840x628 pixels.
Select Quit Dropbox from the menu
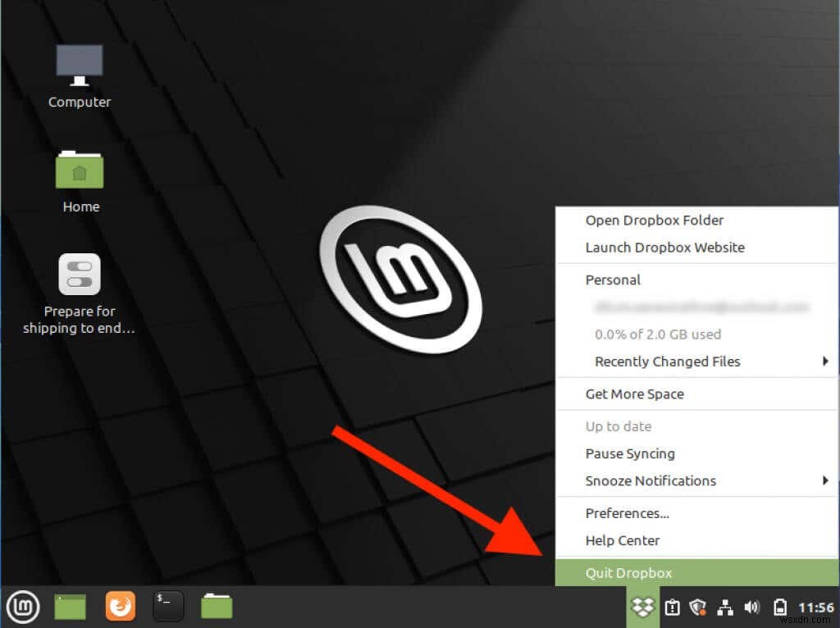click(628, 573)
